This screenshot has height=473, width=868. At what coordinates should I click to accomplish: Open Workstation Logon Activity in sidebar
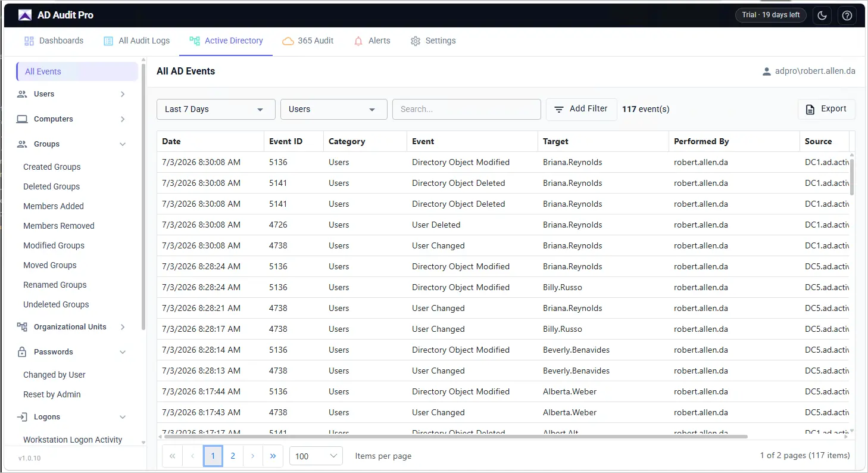(73, 440)
